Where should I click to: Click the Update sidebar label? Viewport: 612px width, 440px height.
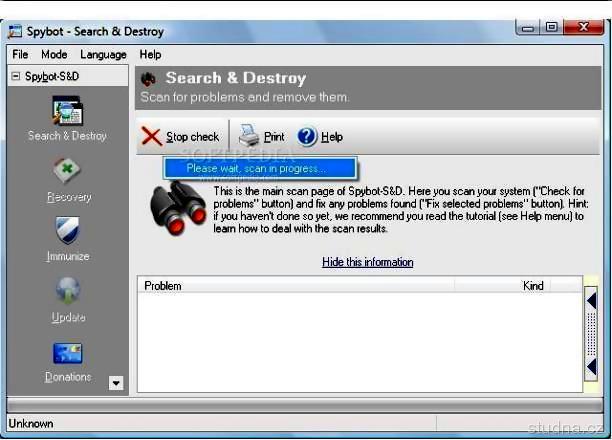(68, 317)
